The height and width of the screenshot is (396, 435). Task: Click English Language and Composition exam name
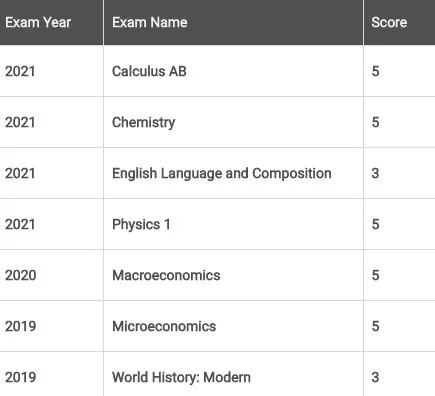(x=222, y=173)
